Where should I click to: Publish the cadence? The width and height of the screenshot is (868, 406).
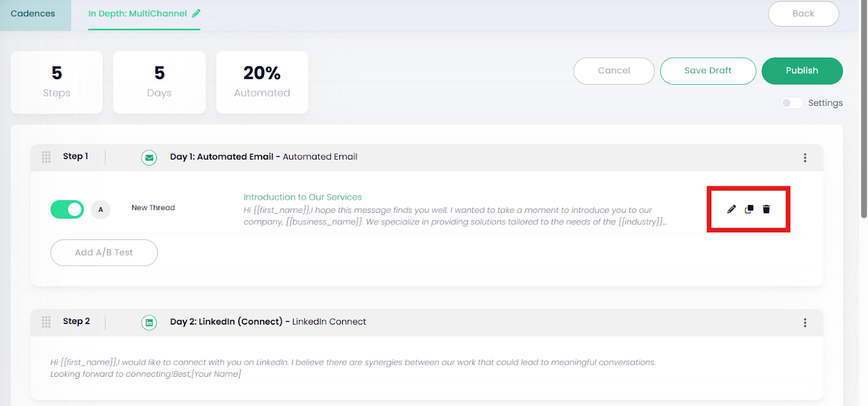pos(802,71)
